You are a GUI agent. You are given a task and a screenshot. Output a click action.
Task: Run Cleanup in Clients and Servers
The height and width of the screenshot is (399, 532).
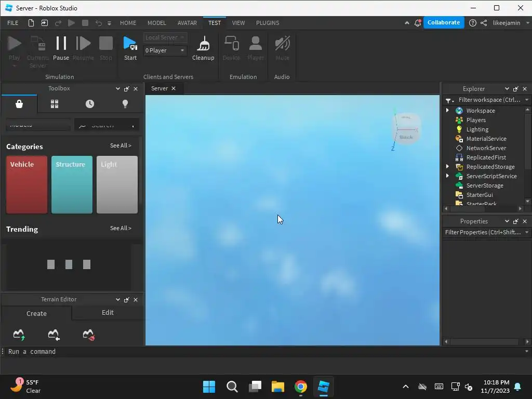pyautogui.click(x=203, y=48)
